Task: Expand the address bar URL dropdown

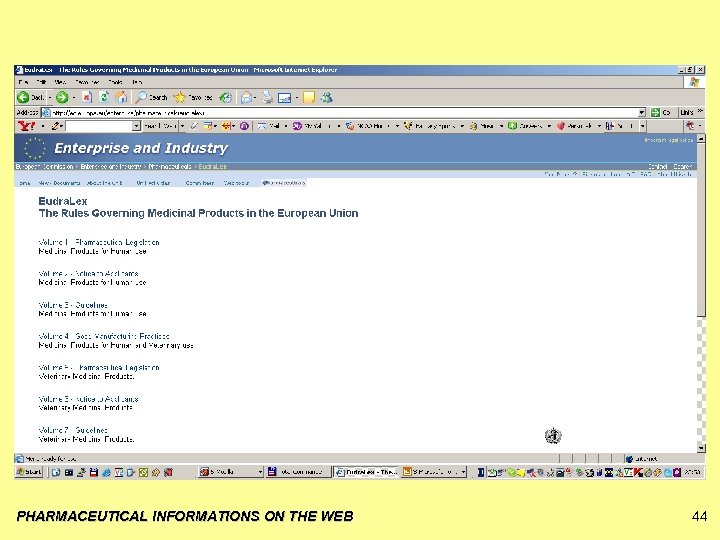Action: pos(642,112)
